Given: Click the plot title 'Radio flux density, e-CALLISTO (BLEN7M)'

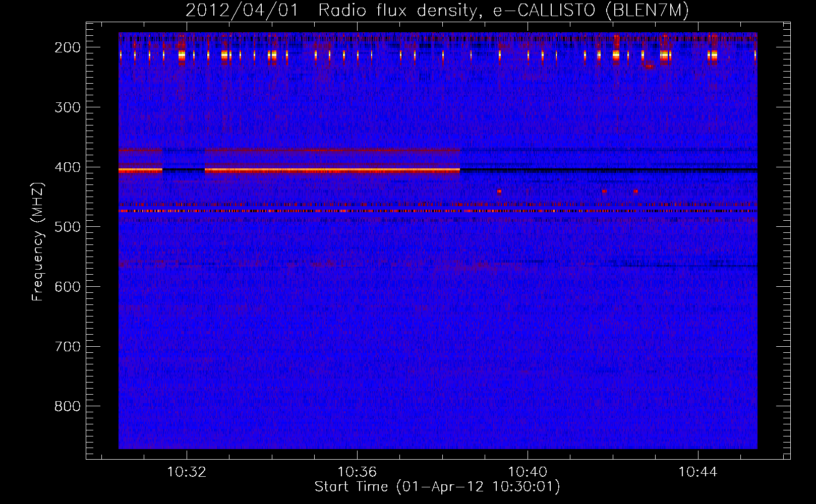Looking at the screenshot, I should pyautogui.click(x=503, y=10).
